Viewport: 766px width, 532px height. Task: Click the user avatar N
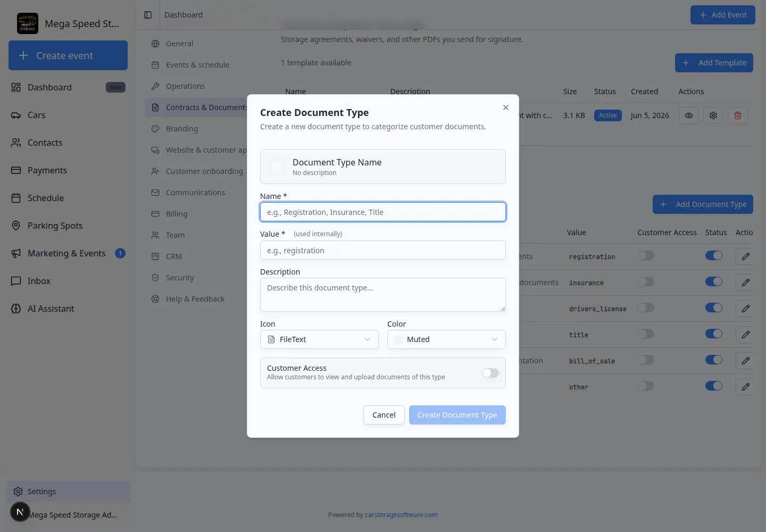(x=20, y=512)
